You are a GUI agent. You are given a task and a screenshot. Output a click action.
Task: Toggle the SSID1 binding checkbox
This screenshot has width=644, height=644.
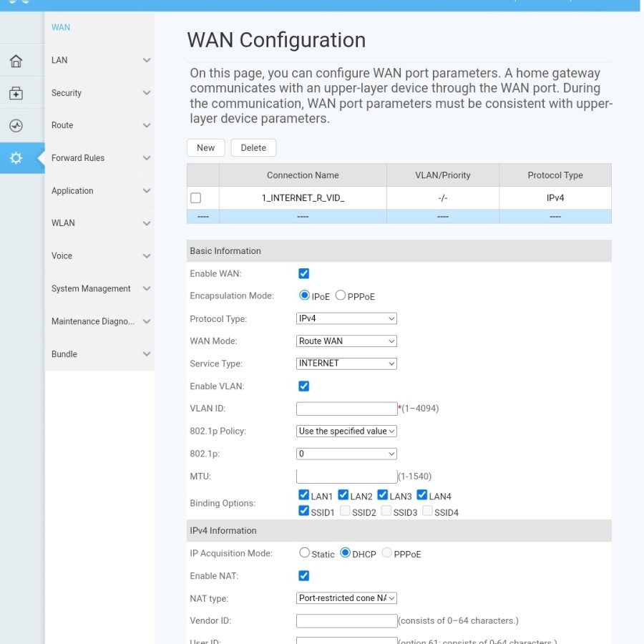pyautogui.click(x=304, y=510)
